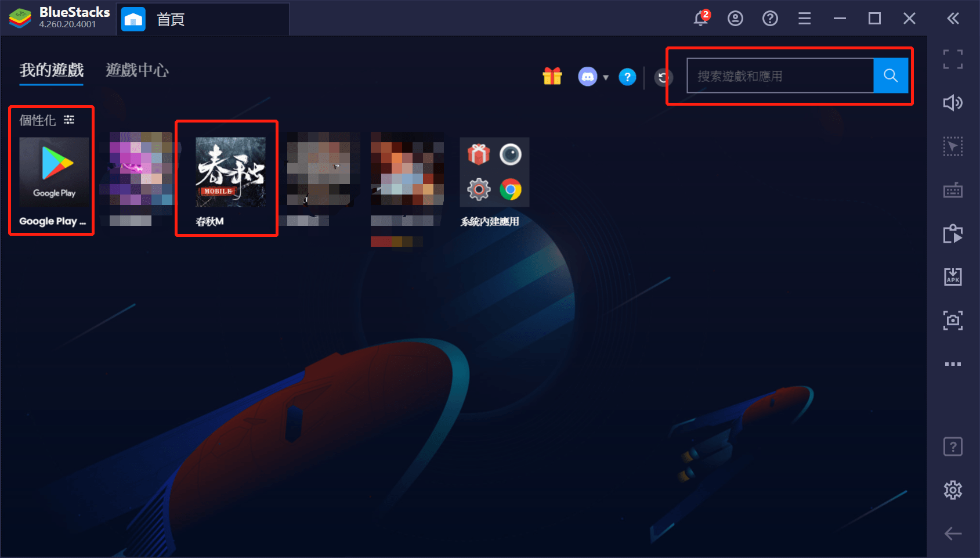Click the 春秋M app label
980x558 pixels.
pos(209,221)
